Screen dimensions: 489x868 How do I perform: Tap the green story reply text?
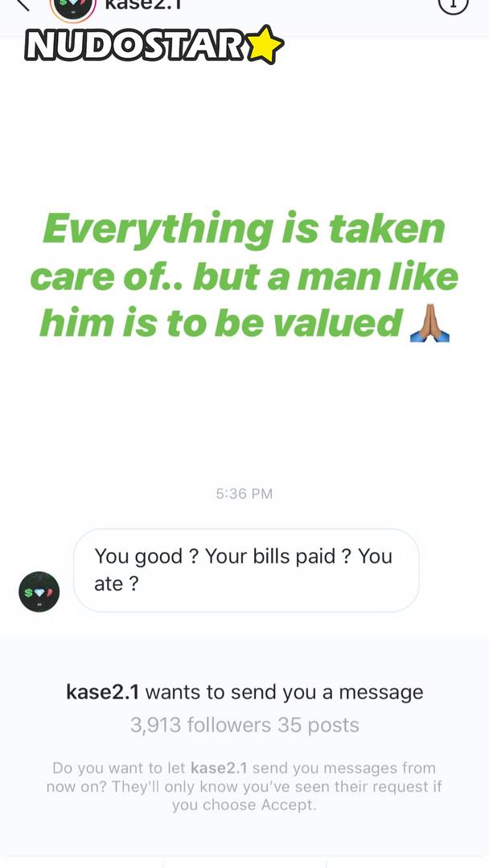[x=244, y=275]
